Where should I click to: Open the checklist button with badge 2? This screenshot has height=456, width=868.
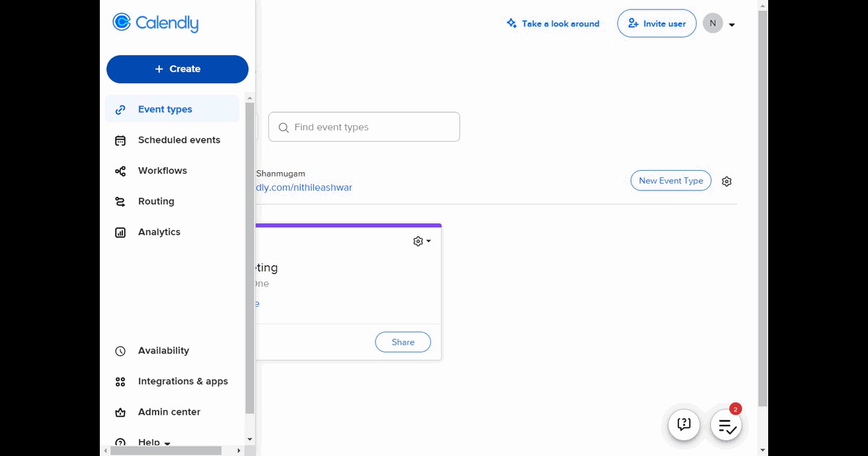(726, 426)
